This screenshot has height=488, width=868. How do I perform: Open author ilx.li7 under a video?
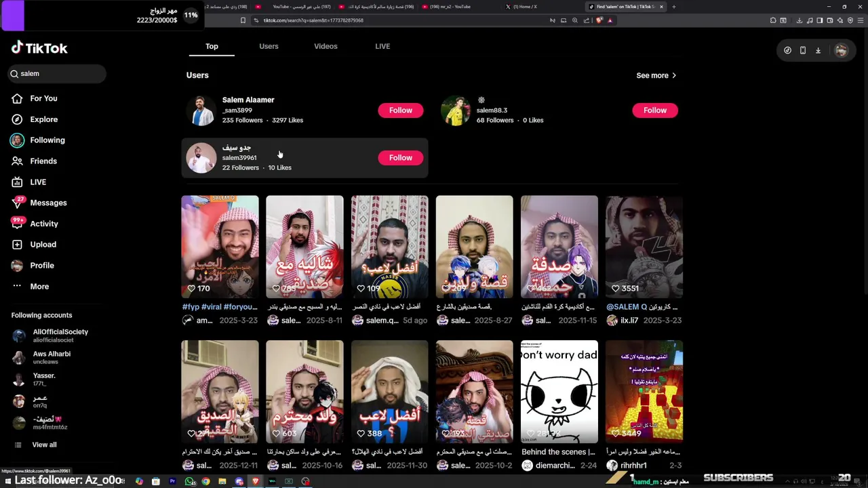pos(629,321)
